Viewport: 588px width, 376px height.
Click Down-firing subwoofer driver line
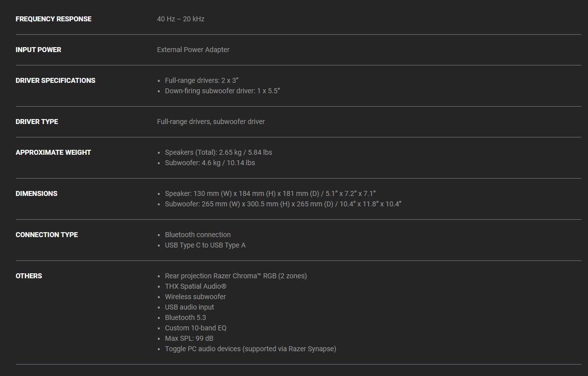(x=222, y=91)
